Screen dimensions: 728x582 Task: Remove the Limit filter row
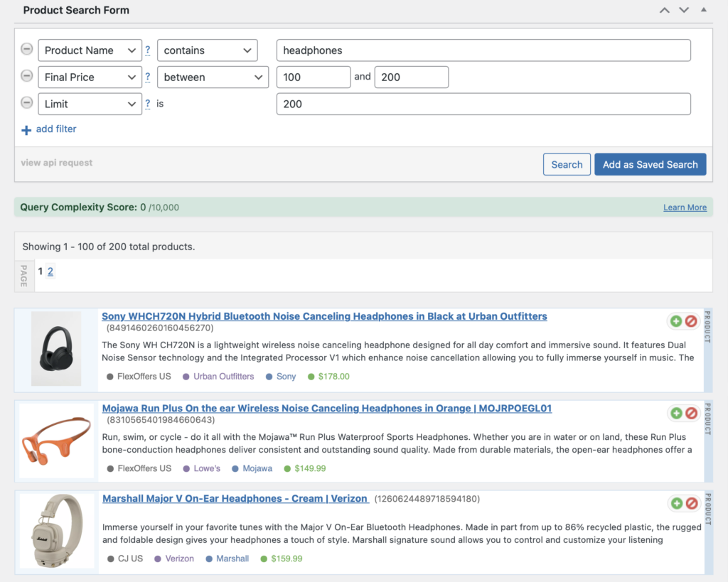tap(26, 103)
